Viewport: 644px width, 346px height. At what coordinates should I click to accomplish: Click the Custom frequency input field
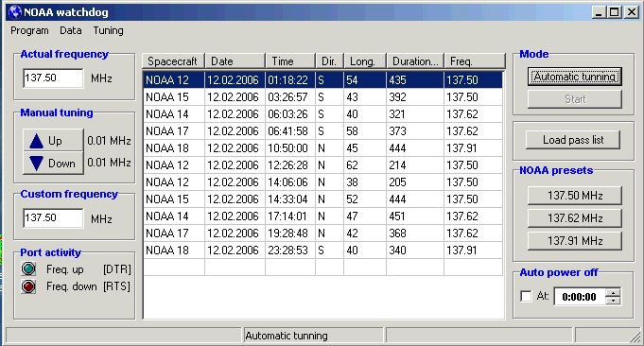[x=53, y=218]
